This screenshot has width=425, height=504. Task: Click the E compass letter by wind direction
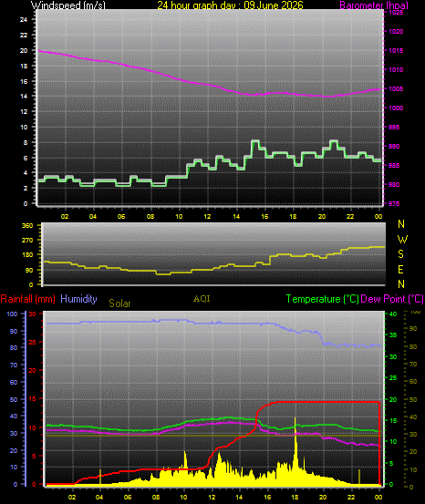(400, 270)
